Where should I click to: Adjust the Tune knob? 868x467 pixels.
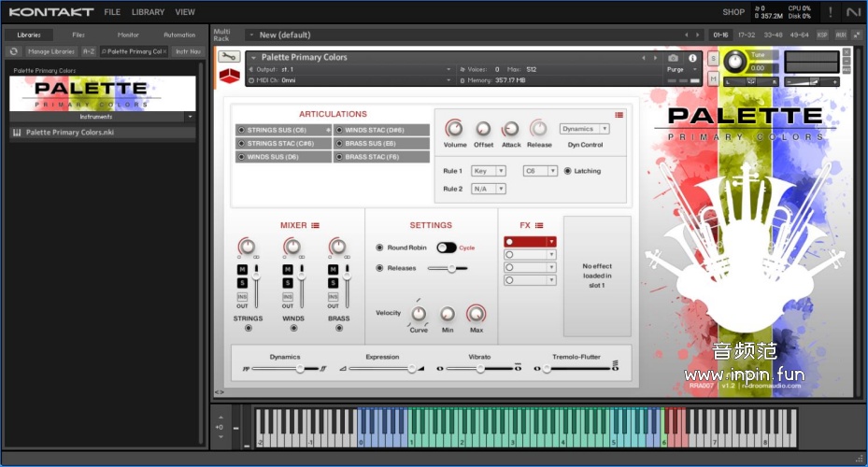pyautogui.click(x=735, y=61)
